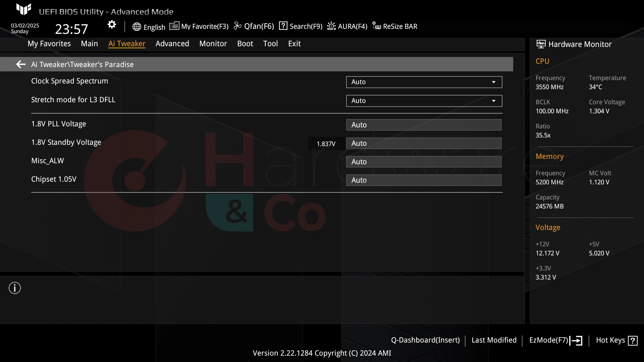Select the Clock Spread Spectrum label
Viewport: 644px width, 362px height.
[x=69, y=81]
